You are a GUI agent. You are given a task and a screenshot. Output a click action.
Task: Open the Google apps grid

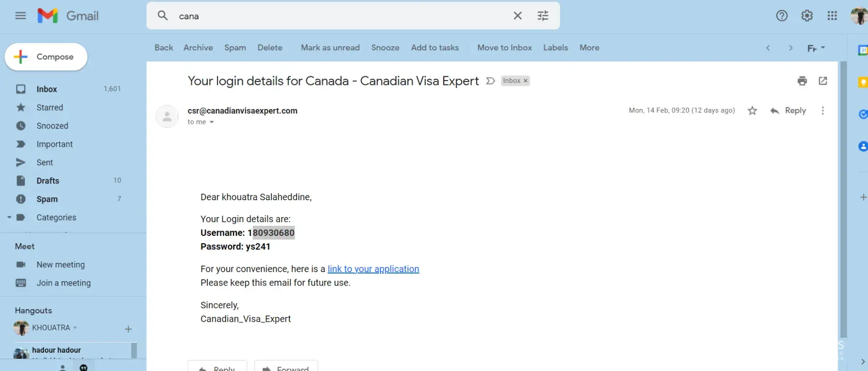[x=832, y=16]
